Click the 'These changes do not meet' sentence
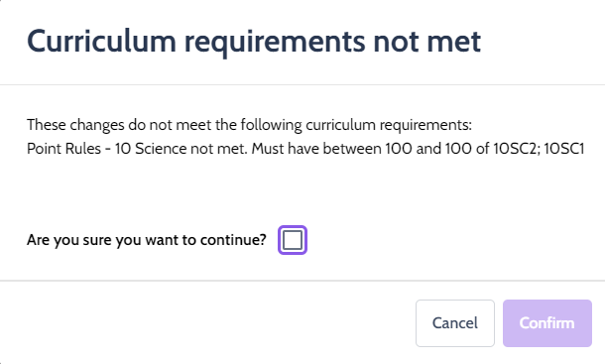The image size is (605, 364). coord(249,125)
